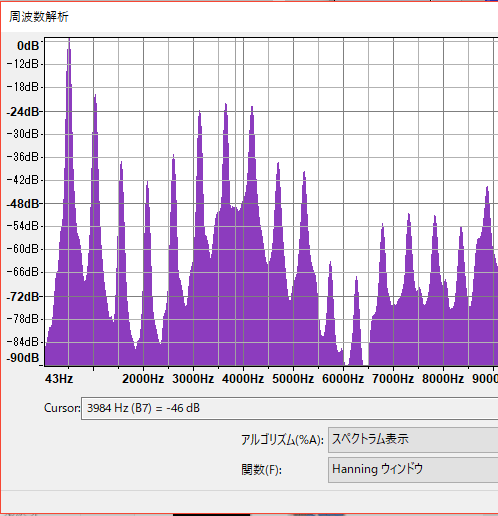Click the -72dB axis label
The image size is (498, 516).
(x=23, y=296)
